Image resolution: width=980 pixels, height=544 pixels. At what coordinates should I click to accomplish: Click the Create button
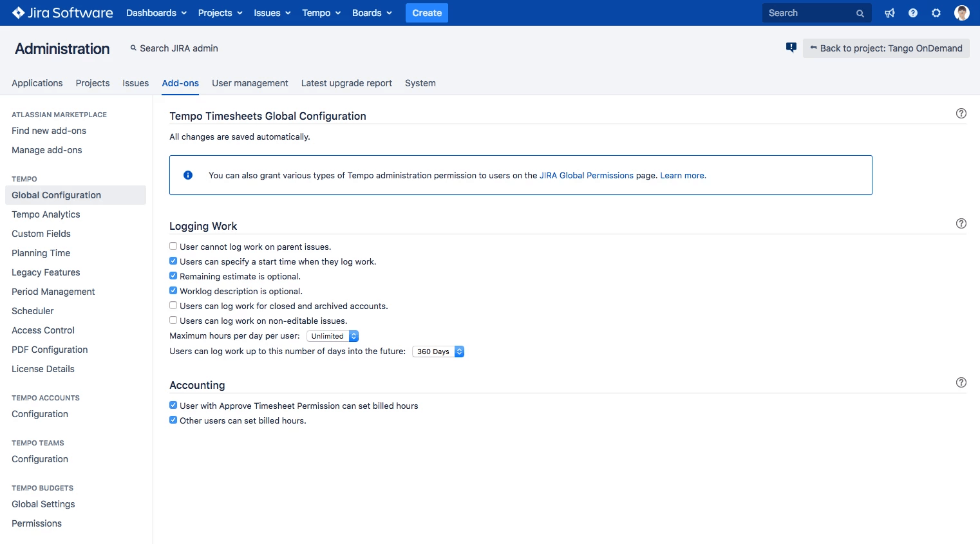[x=426, y=12]
